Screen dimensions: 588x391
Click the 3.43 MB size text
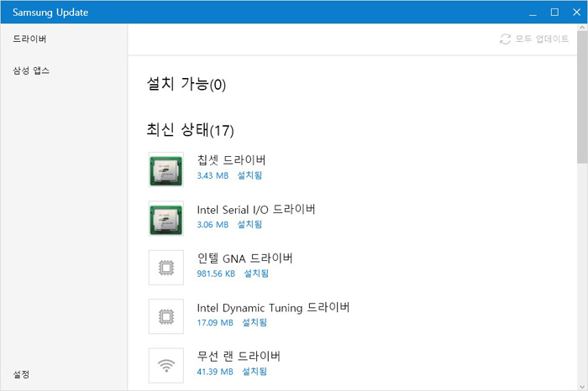pyautogui.click(x=213, y=175)
